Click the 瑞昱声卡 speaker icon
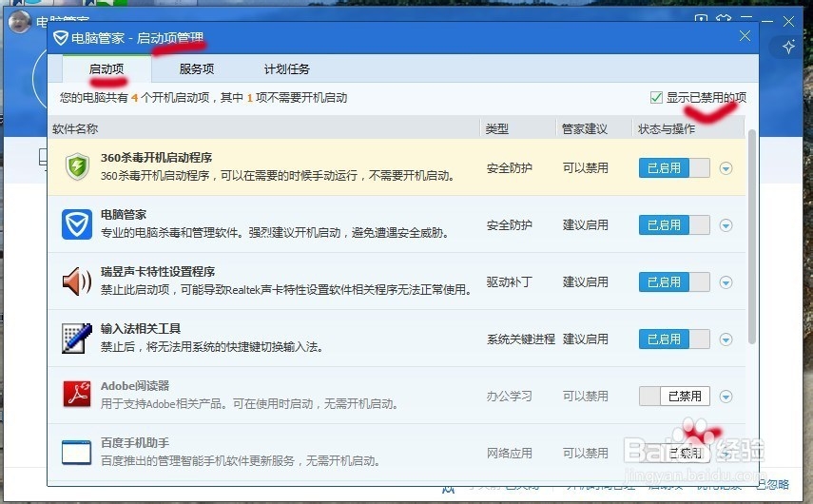The image size is (813, 504). 77,281
